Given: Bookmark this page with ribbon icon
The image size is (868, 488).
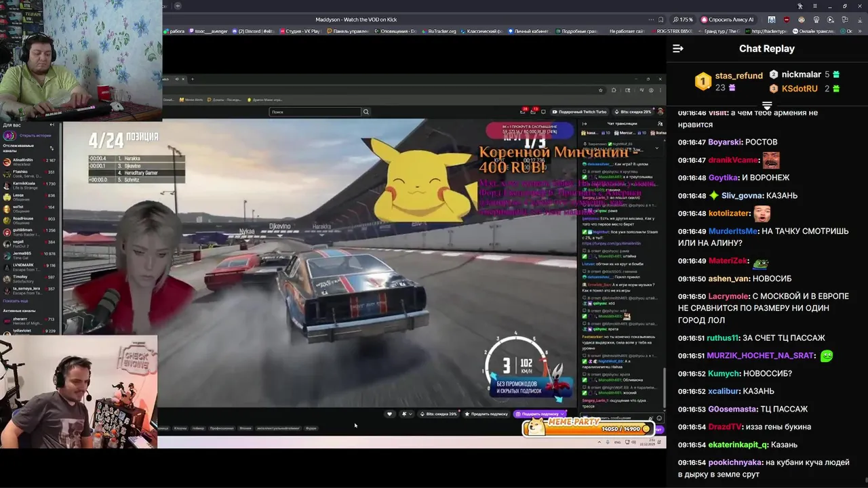Looking at the screenshot, I should [x=660, y=20].
